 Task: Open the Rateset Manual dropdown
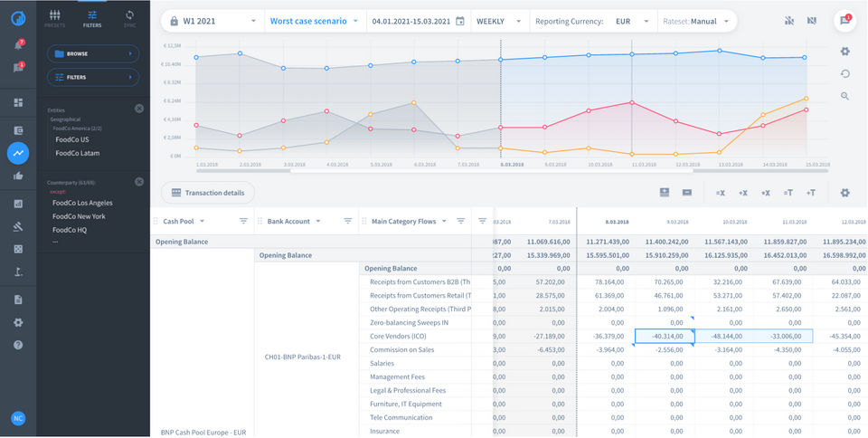click(x=696, y=21)
